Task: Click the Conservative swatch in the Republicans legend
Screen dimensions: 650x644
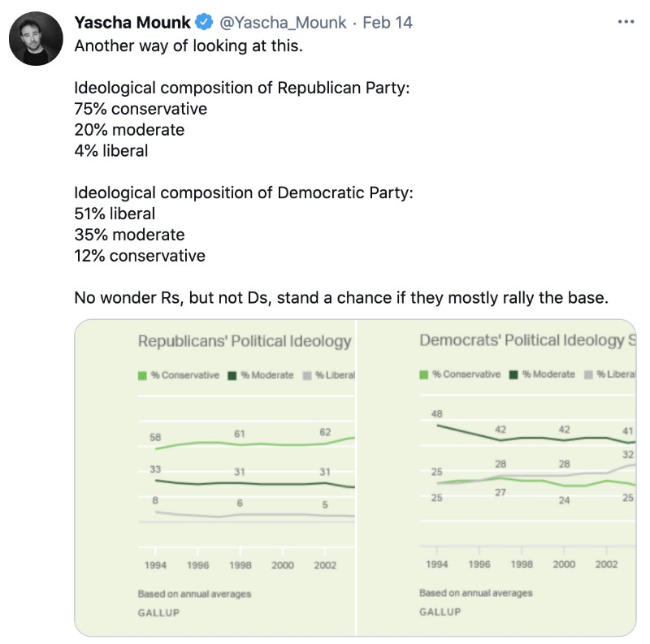Action: pyautogui.click(x=143, y=375)
